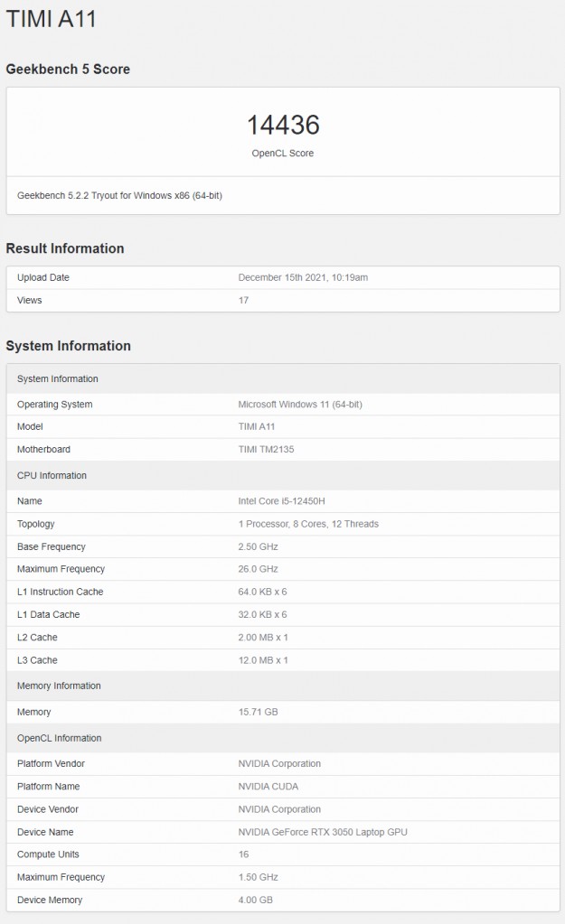This screenshot has width=565, height=924.
Task: Click the Microsoft Windows 11 (64-bit) value
Action: pyautogui.click(x=300, y=405)
